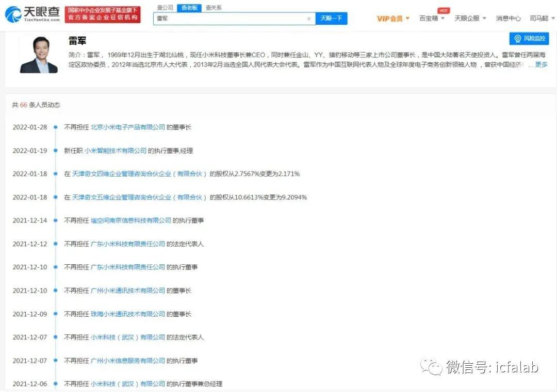This screenshot has height=392, width=557.
Task: Focus the search field containing 雷军
Action: (x=235, y=19)
